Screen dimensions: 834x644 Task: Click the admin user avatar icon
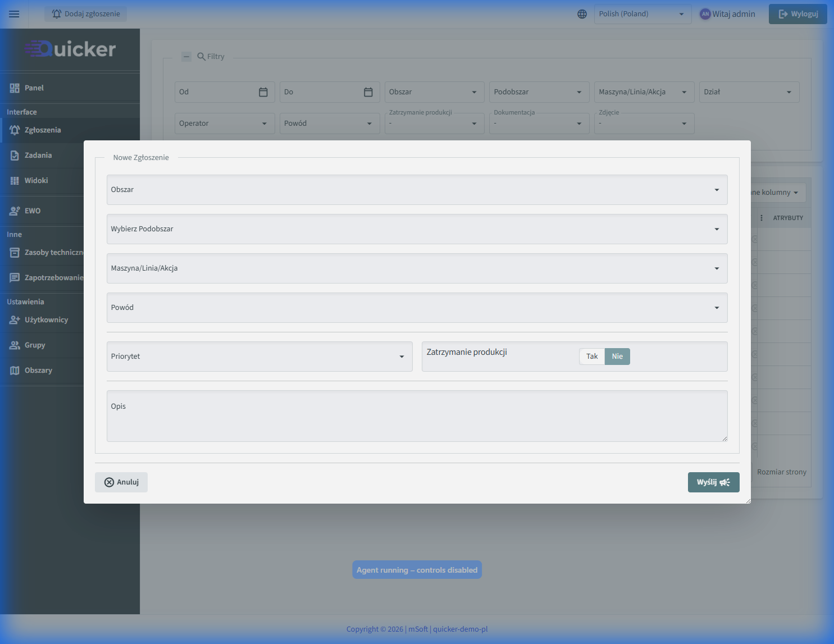pyautogui.click(x=705, y=14)
